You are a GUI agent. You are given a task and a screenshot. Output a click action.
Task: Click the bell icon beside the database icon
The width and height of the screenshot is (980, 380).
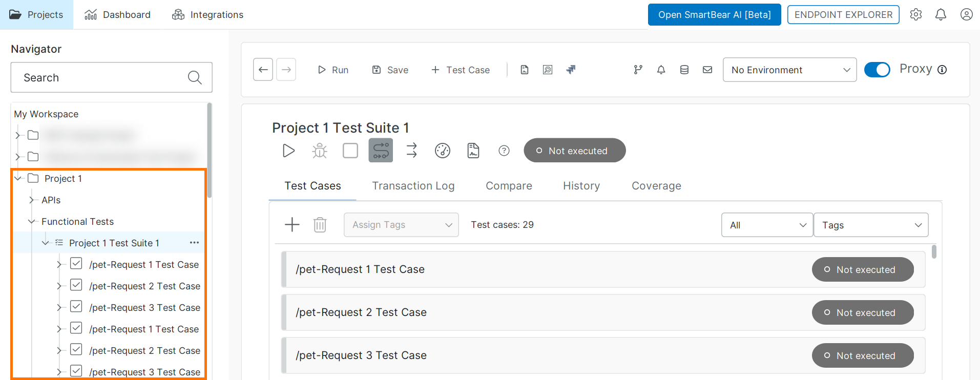(x=661, y=70)
